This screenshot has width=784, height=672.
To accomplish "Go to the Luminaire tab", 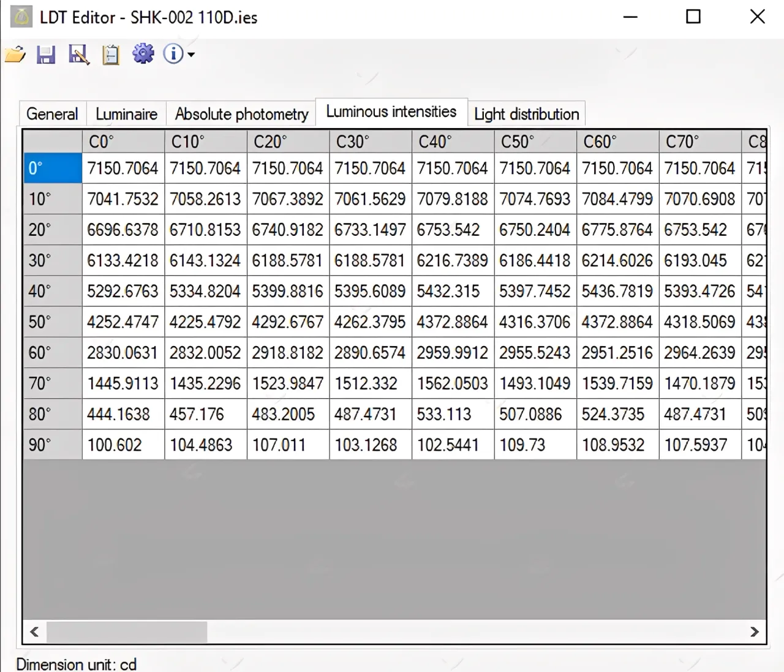I will click(126, 114).
